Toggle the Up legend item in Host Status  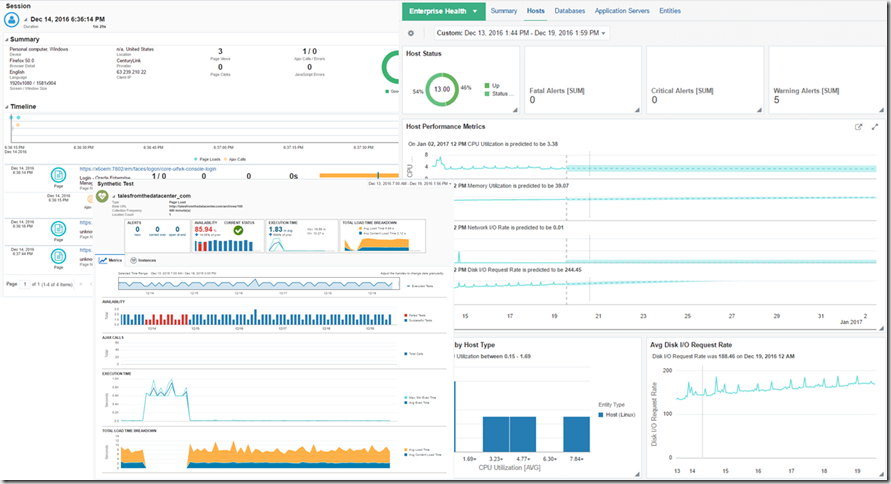point(492,86)
